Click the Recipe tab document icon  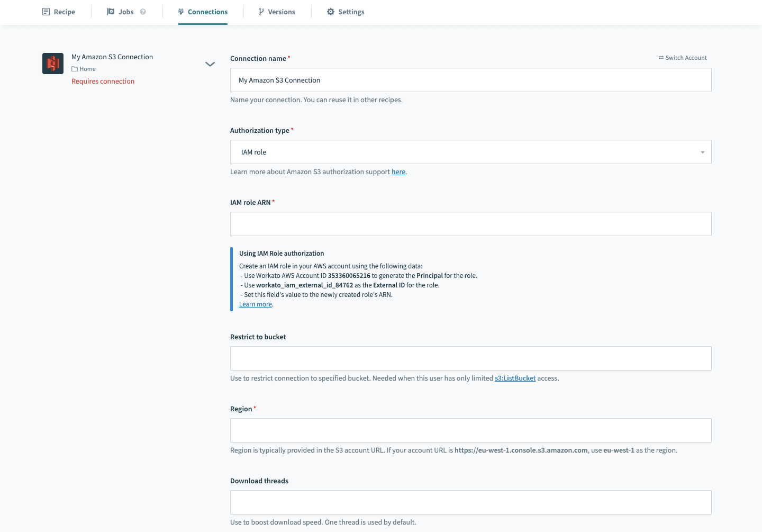pyautogui.click(x=46, y=12)
